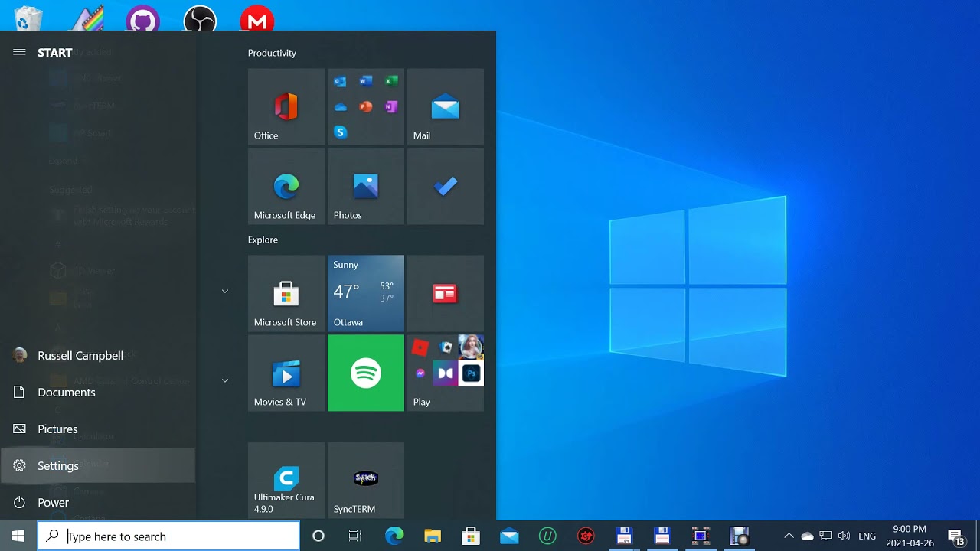
Task: Launch the green Spotify tile
Action: (366, 373)
